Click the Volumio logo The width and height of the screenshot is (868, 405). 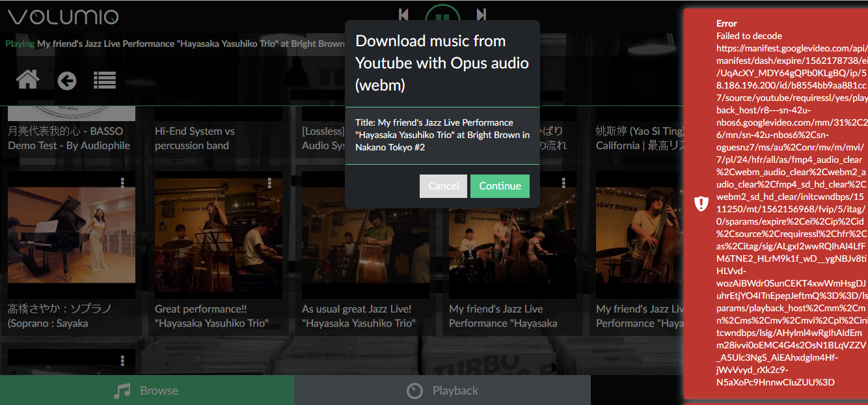pos(63,17)
